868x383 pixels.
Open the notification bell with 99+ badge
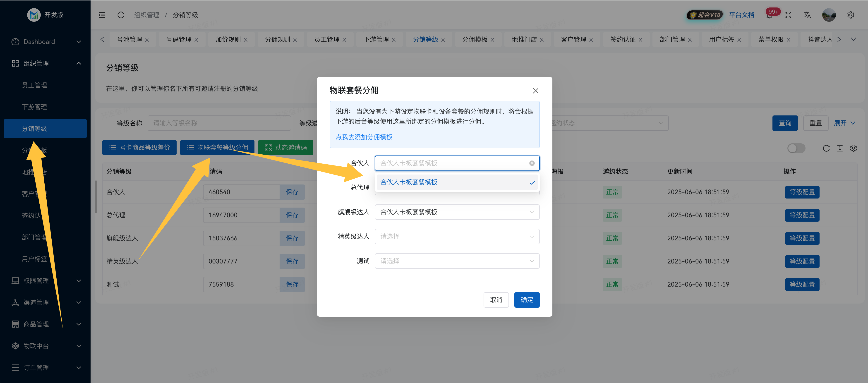769,15
